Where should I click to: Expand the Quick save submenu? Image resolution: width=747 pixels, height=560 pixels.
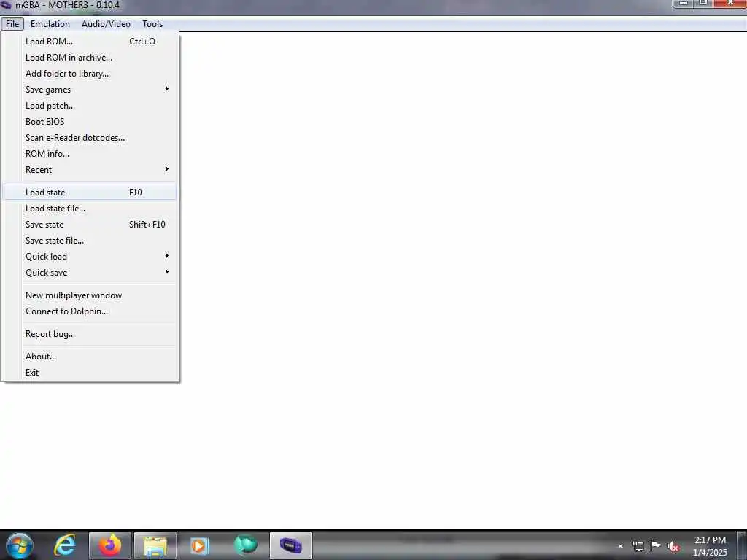tap(90, 273)
